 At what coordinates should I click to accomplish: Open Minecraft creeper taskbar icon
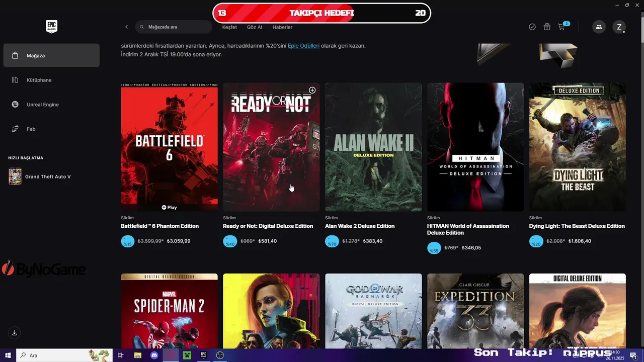click(x=187, y=355)
